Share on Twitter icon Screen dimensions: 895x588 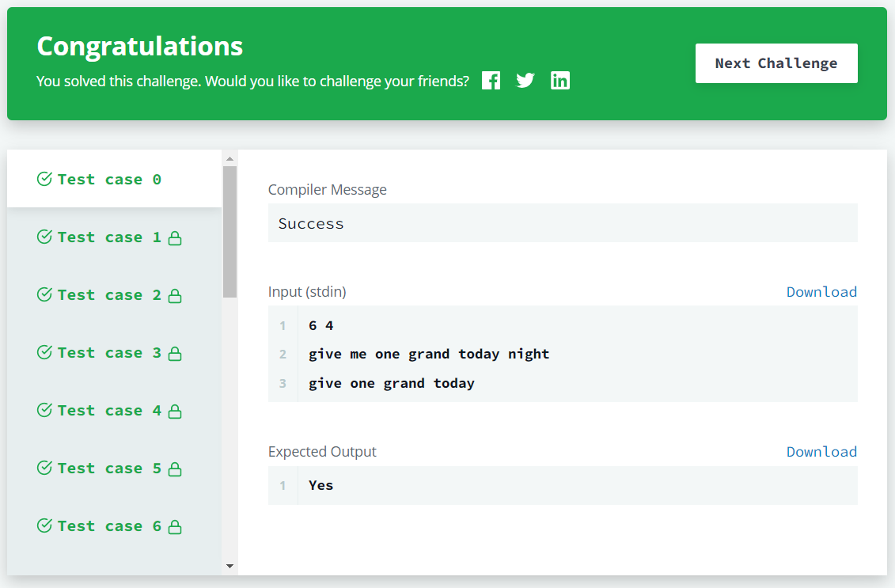(x=525, y=81)
